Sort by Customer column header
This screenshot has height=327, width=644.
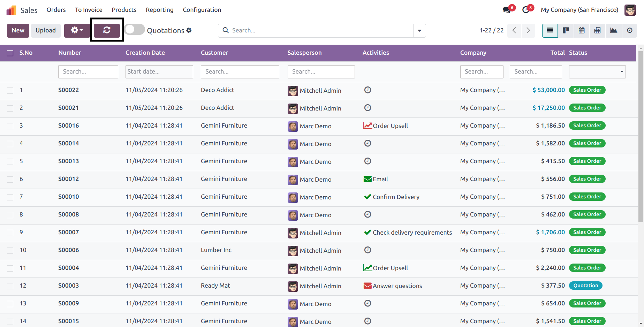tap(214, 53)
